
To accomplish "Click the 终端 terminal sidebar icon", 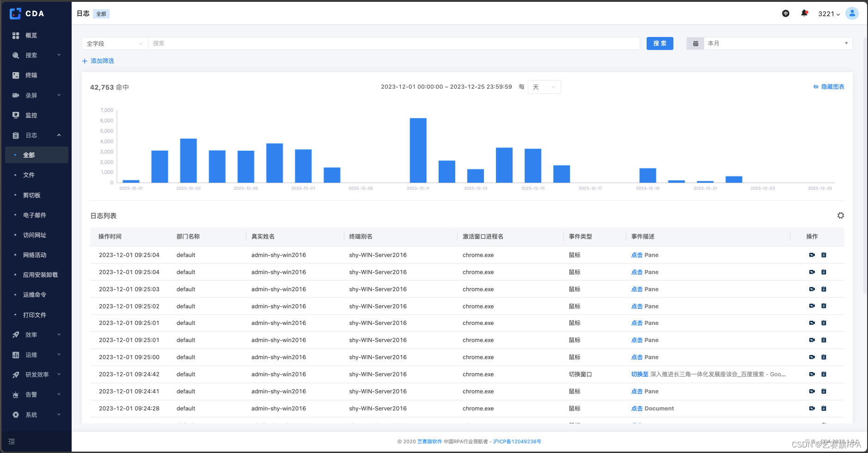I will pos(16,75).
